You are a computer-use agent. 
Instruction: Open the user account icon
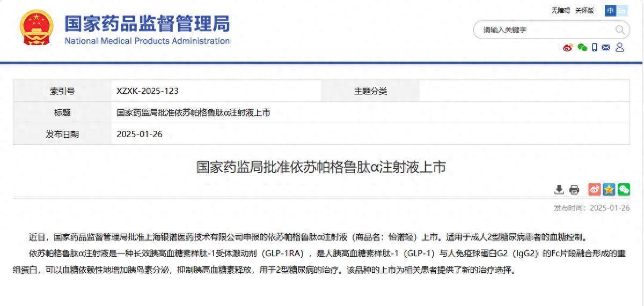(619, 48)
